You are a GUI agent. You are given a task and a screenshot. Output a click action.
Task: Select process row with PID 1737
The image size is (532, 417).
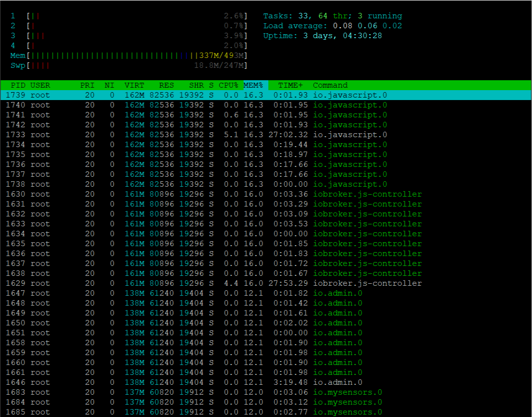coord(266,174)
